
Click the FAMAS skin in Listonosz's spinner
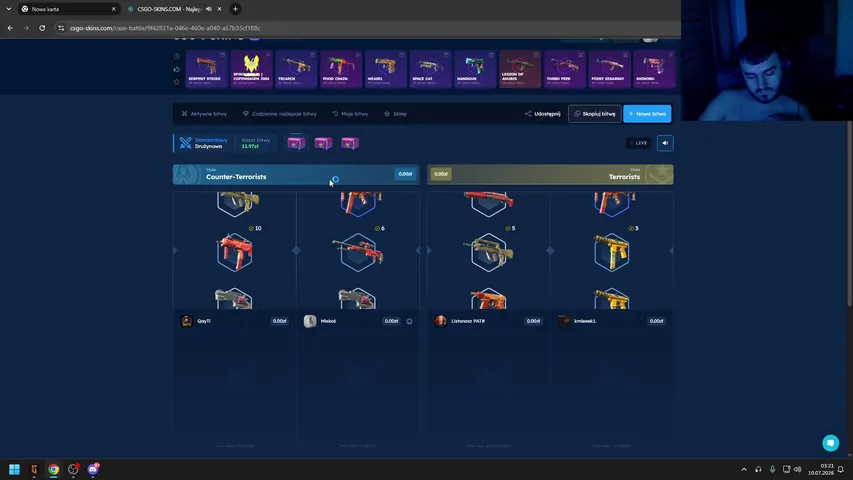click(x=488, y=252)
